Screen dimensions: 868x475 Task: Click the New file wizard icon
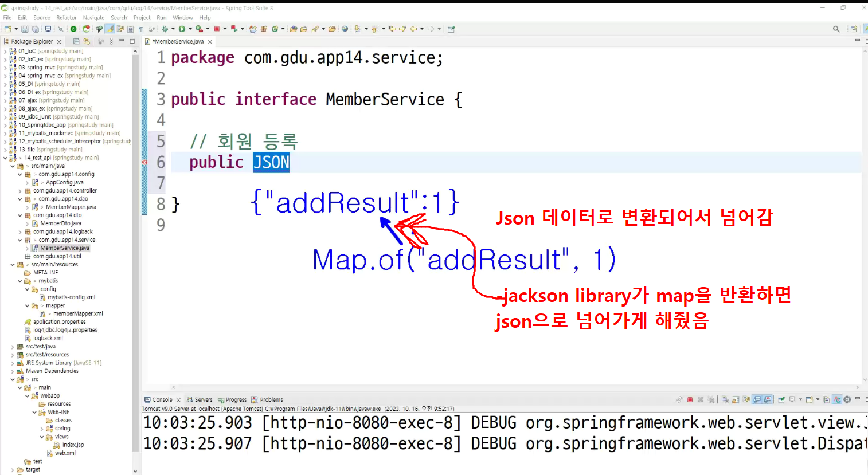pyautogui.click(x=7, y=29)
